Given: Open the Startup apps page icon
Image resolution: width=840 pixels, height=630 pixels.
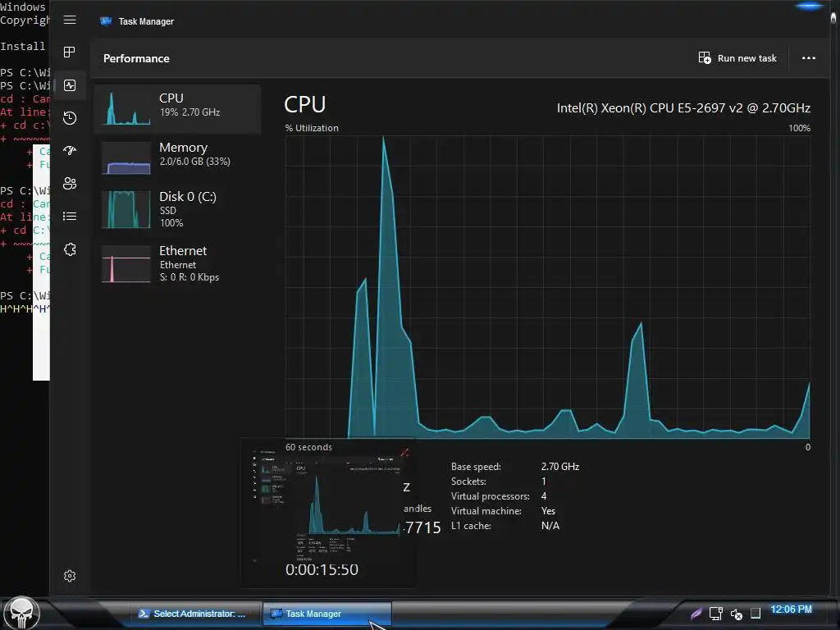Looking at the screenshot, I should [70, 151].
